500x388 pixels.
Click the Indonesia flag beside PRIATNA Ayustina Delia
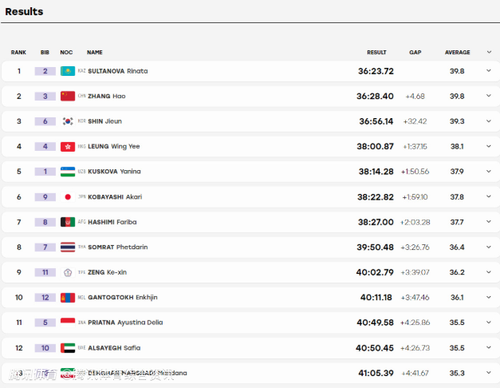(68, 322)
